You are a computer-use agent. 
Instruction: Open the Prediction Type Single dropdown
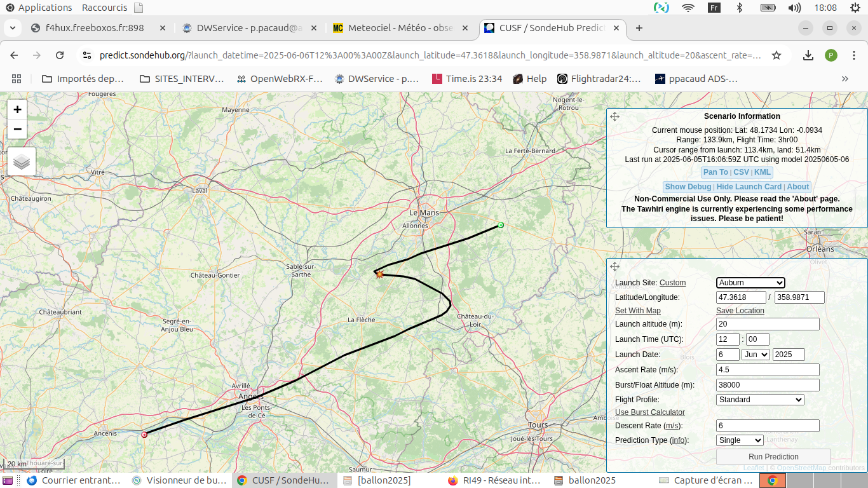[740, 440]
